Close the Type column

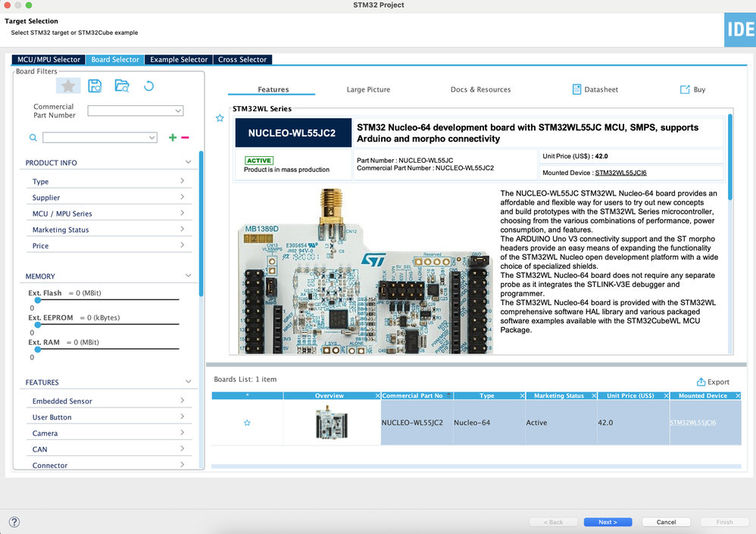pyautogui.click(x=522, y=395)
